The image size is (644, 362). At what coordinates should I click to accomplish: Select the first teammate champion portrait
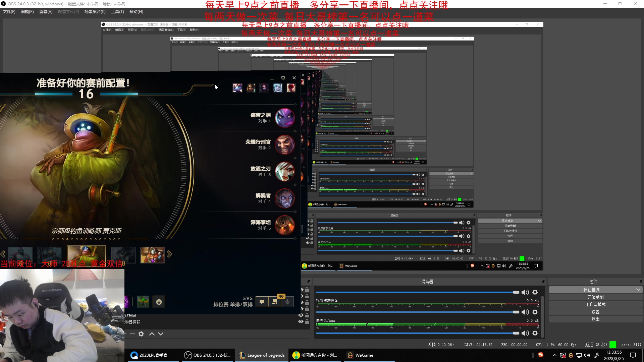(237, 88)
